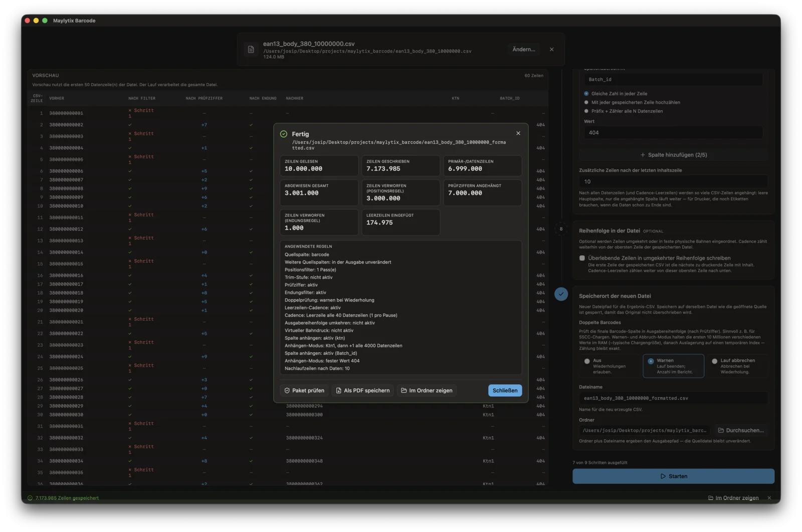Select Lauf abbrechen duplicate option

pos(737,366)
